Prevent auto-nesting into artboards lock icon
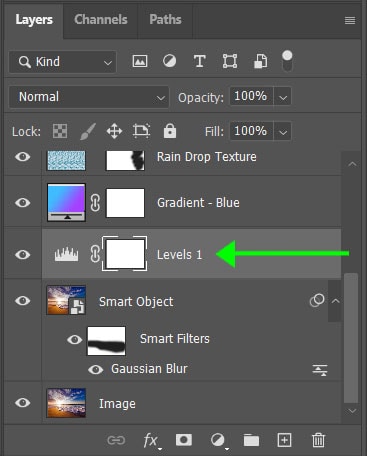This screenshot has height=456, width=367. pos(141,131)
